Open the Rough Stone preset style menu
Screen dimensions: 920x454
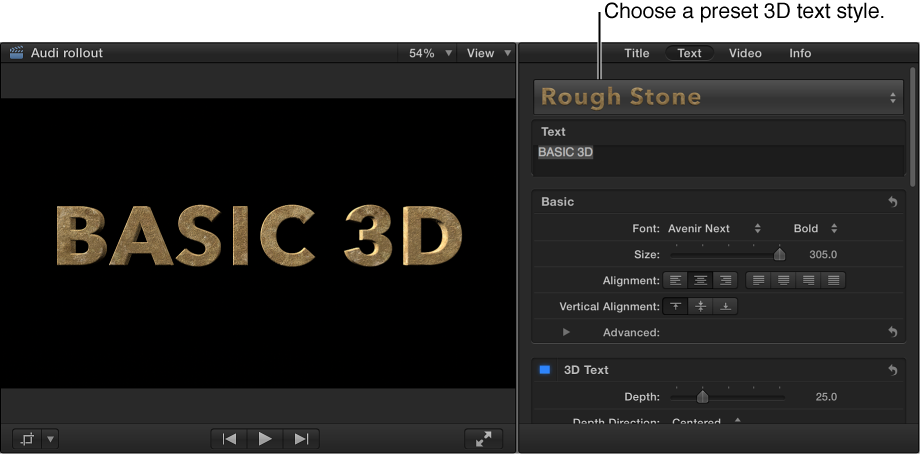click(x=719, y=97)
